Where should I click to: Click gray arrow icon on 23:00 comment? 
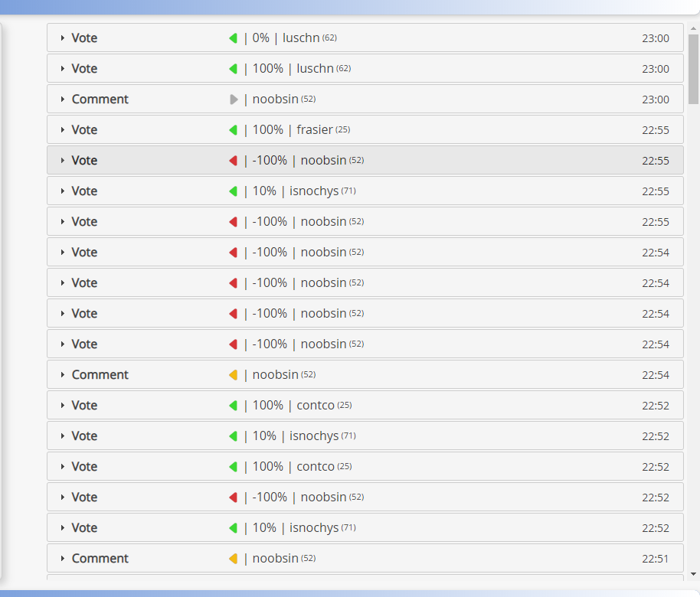[234, 99]
